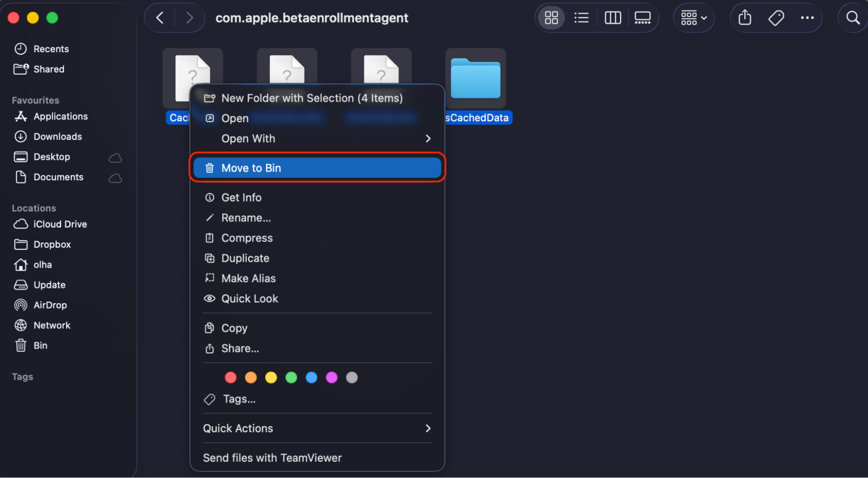The width and height of the screenshot is (868, 478).
Task: Choose Move to Bin
Action: (x=317, y=168)
